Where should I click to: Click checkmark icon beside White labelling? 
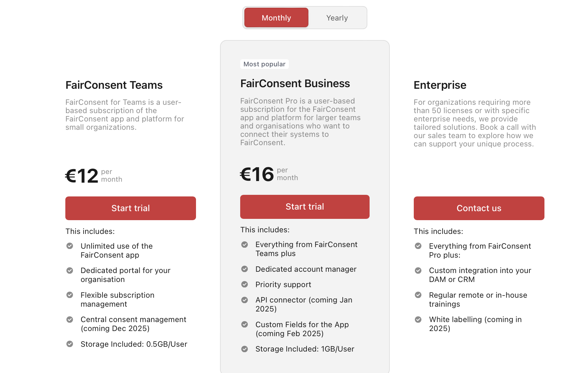pyautogui.click(x=418, y=319)
